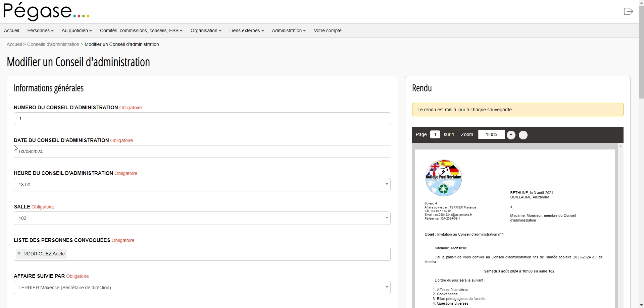644x308 pixels.
Task: Click the Numéro du conseil input field
Action: tap(202, 119)
